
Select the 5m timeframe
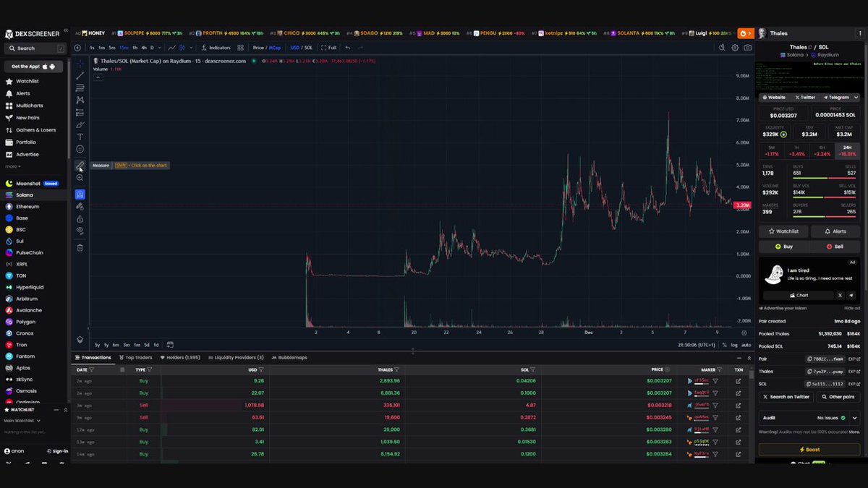(x=112, y=48)
